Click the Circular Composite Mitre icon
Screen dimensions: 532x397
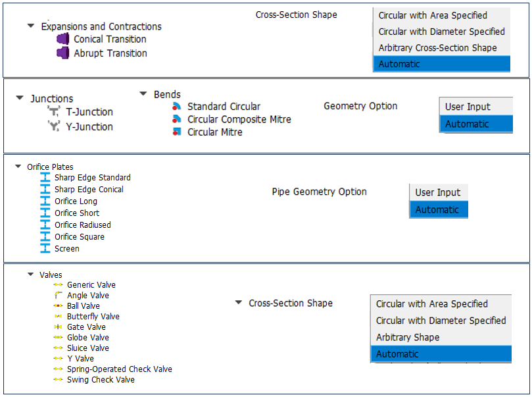coord(176,119)
